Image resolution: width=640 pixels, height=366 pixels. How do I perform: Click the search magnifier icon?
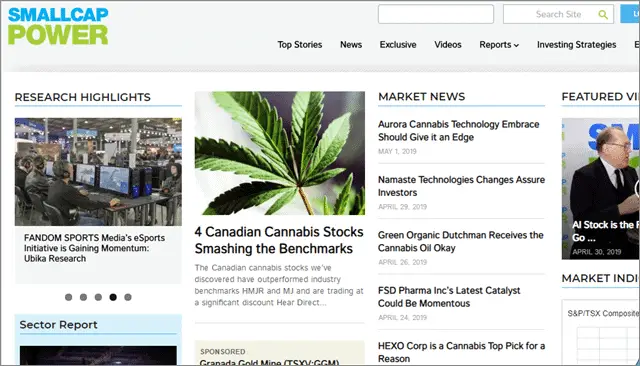click(603, 15)
